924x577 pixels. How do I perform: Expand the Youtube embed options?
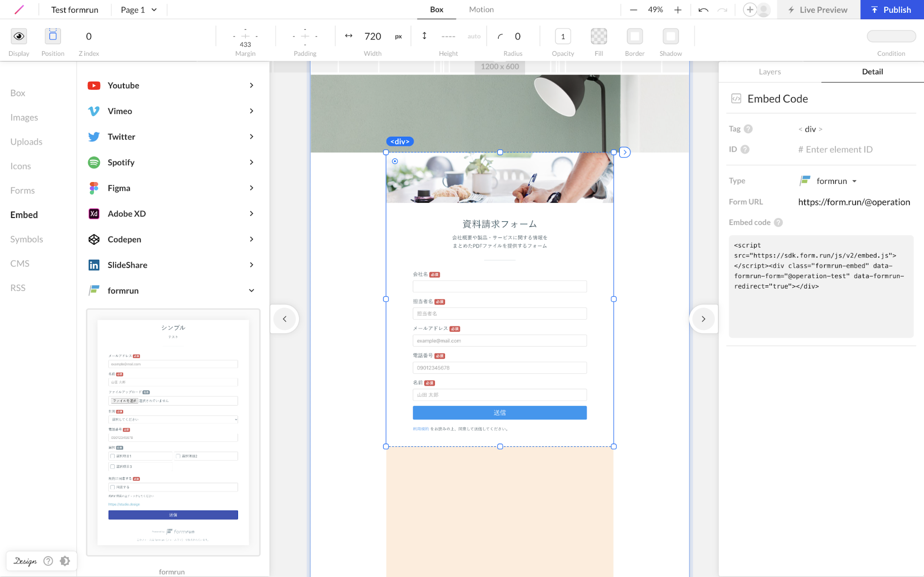[252, 86]
